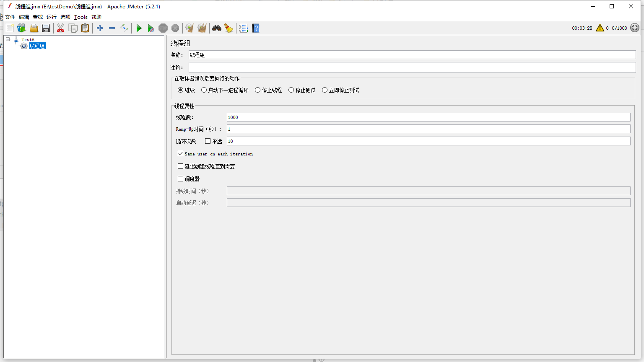The width and height of the screenshot is (644, 362).
Task: Open the 运行 menu
Action: pos(52,17)
